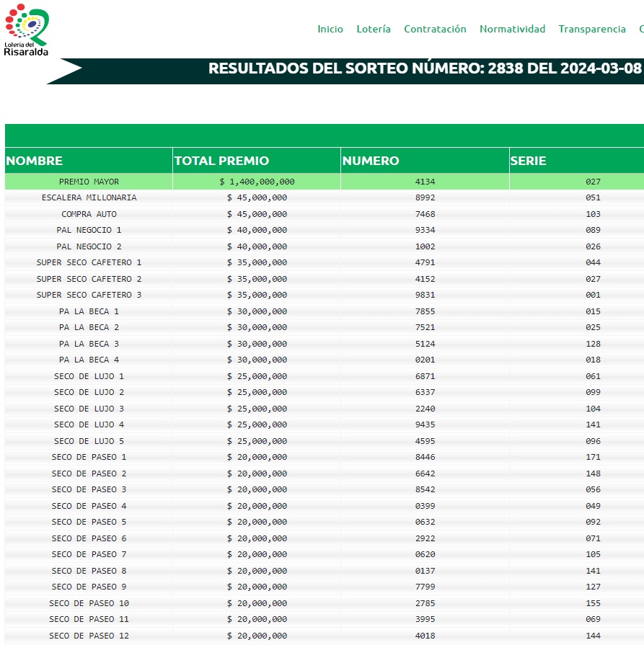The height and width of the screenshot is (658, 644).
Task: Open the Normatividad menu item
Action: (x=512, y=29)
